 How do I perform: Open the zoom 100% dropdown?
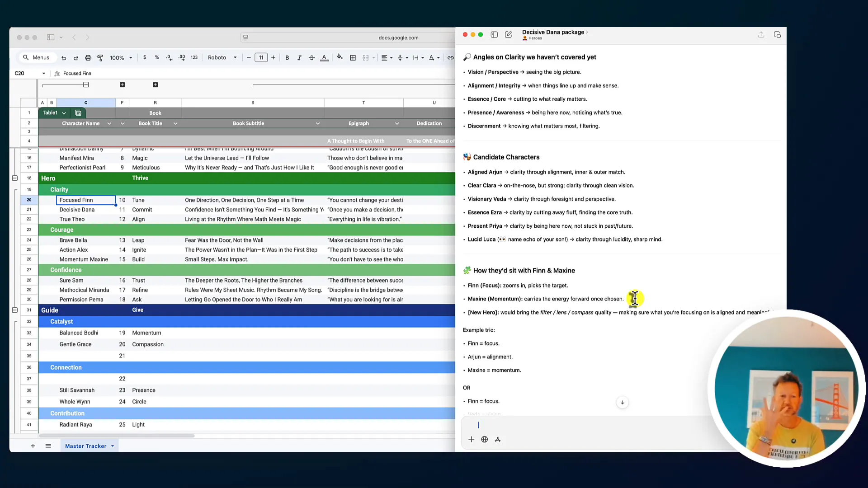(x=121, y=58)
